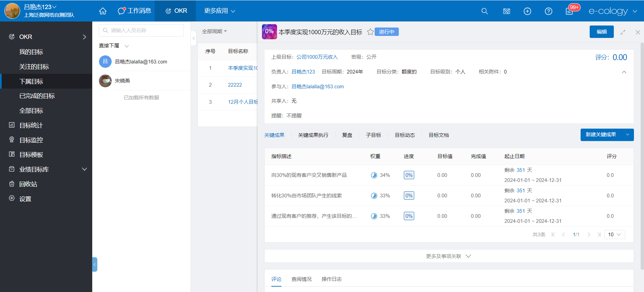This screenshot has width=644, height=292.
Task: Switch to the 操作日志 tab
Action: pos(332,279)
